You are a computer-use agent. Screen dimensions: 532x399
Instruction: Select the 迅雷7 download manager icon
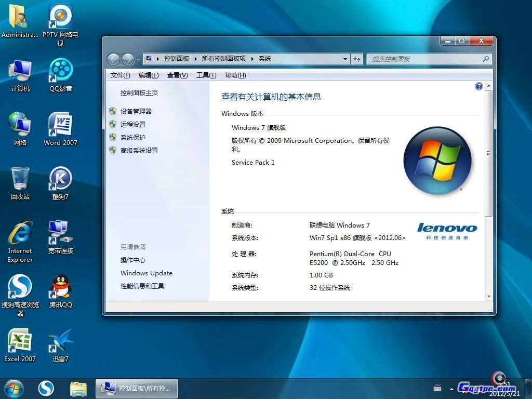pyautogui.click(x=60, y=341)
